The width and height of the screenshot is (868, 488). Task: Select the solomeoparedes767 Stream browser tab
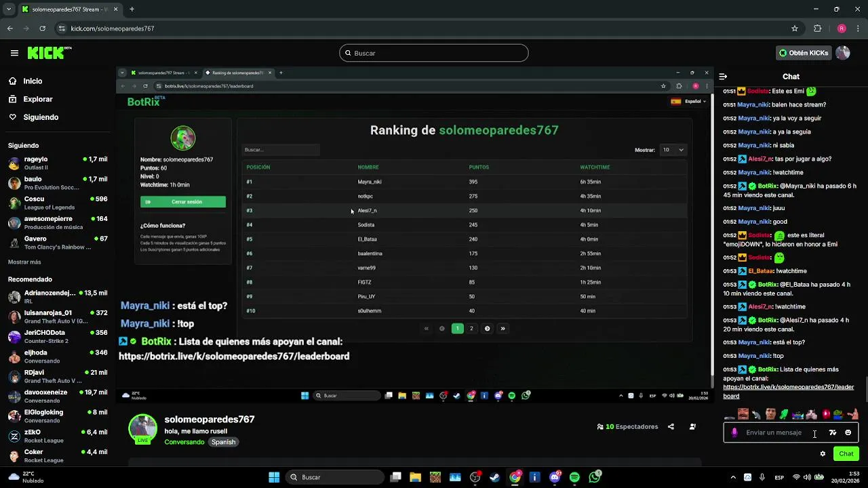[69, 9]
